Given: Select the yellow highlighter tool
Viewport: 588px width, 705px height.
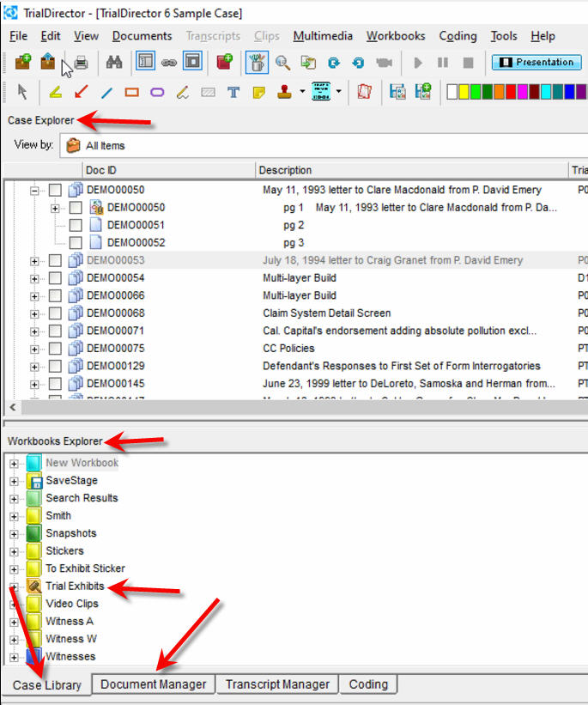Looking at the screenshot, I should (55, 92).
